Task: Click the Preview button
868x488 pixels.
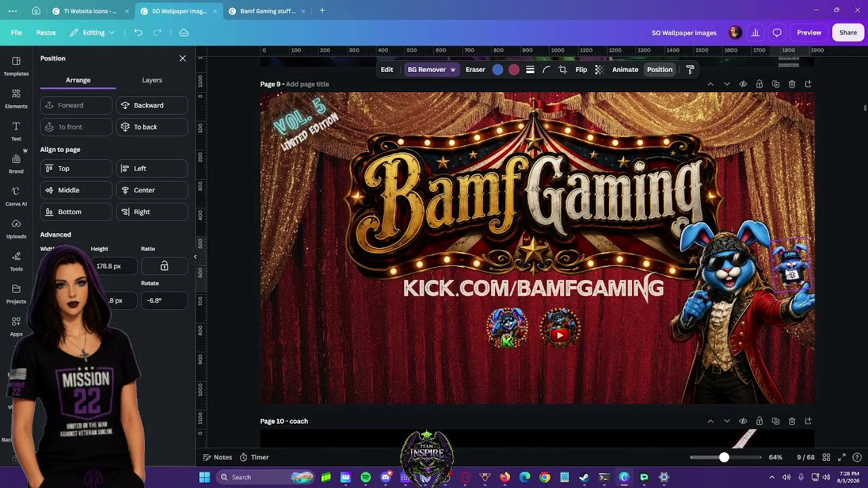Action: click(809, 33)
